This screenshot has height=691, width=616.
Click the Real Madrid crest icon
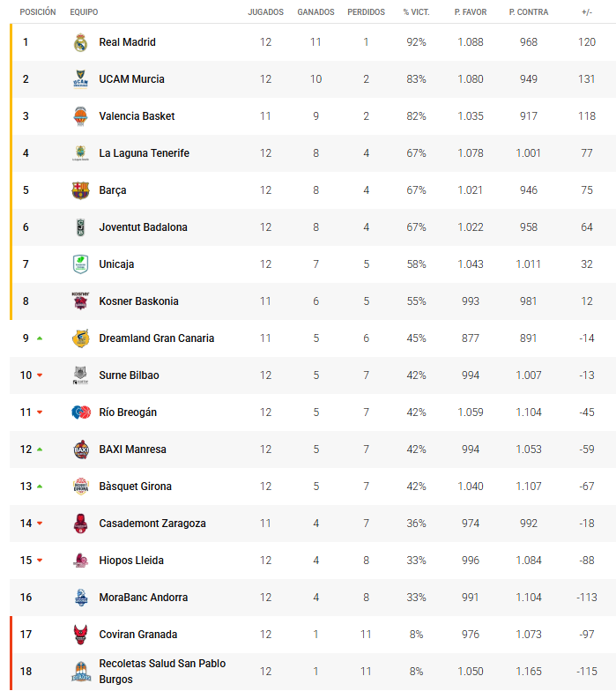pyautogui.click(x=80, y=42)
